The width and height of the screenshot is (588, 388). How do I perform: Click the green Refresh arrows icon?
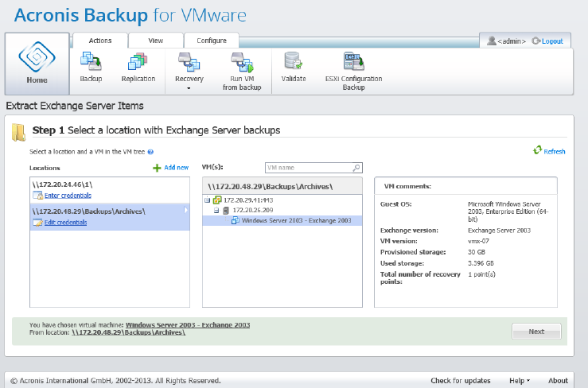(537, 150)
